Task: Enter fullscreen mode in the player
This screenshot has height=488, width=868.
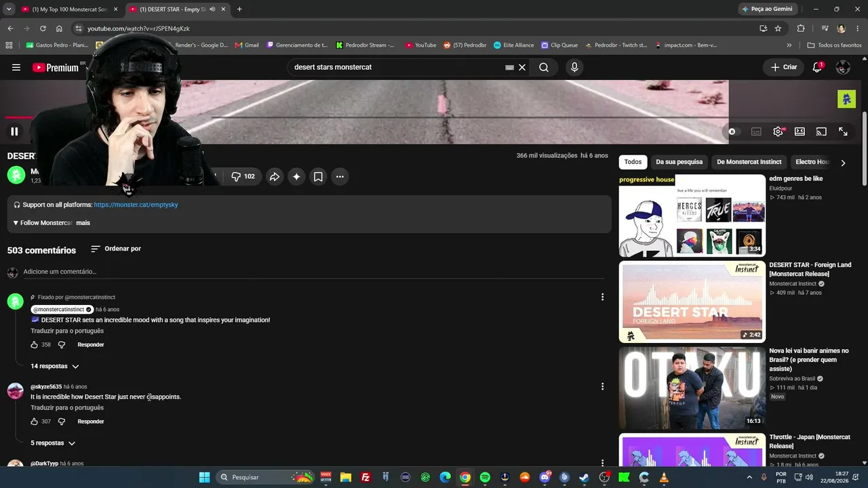Action: [843, 131]
